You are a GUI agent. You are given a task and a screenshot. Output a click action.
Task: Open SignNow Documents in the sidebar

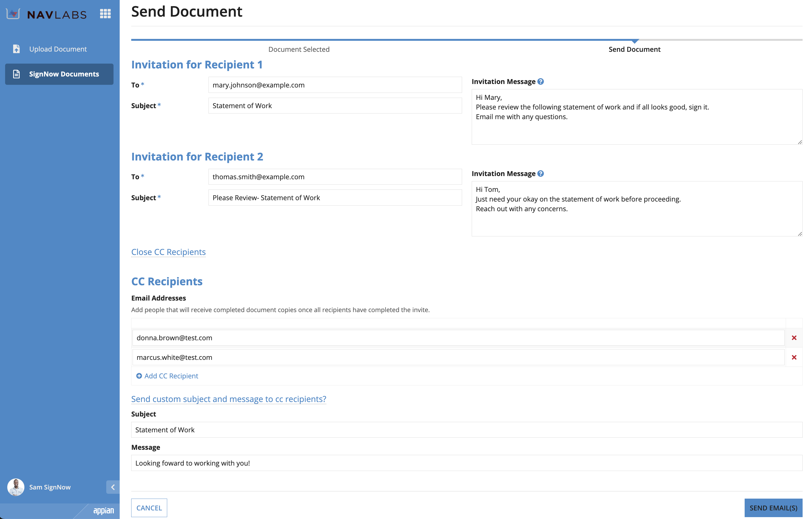pyautogui.click(x=59, y=74)
